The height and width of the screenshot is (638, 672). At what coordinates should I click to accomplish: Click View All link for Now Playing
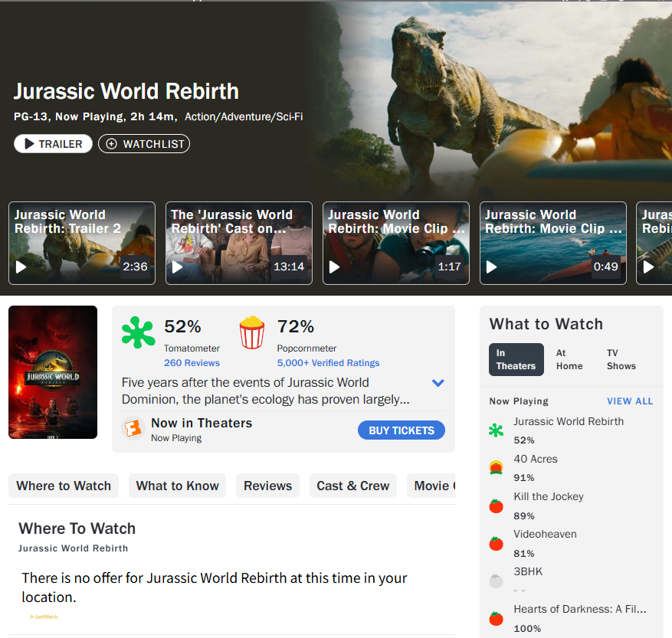(x=630, y=401)
